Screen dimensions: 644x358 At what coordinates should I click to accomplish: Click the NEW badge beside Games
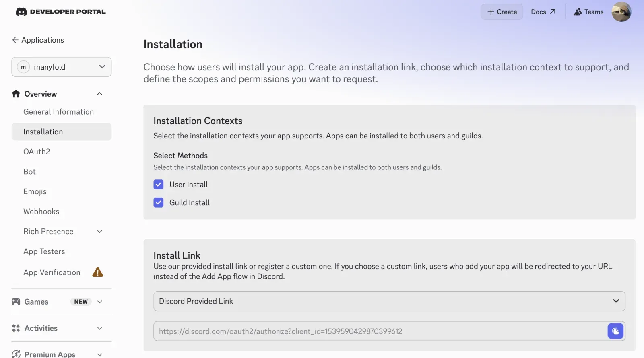coord(81,302)
